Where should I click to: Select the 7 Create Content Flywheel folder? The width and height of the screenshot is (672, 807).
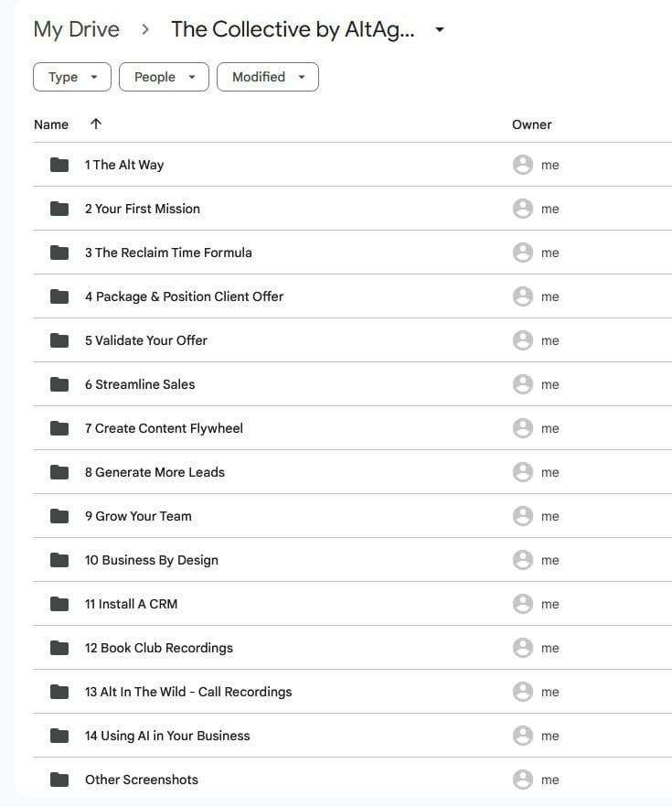[164, 428]
